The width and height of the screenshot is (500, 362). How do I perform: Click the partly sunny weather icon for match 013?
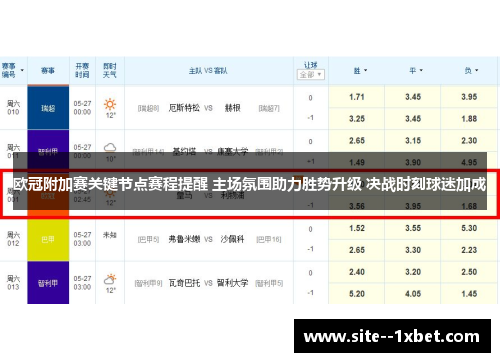110,279
